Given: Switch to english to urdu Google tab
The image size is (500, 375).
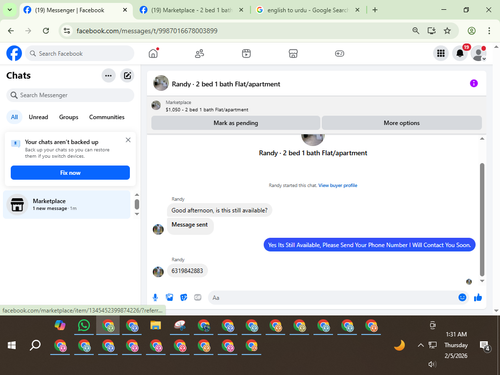Looking at the screenshot, I should pyautogui.click(x=307, y=10).
